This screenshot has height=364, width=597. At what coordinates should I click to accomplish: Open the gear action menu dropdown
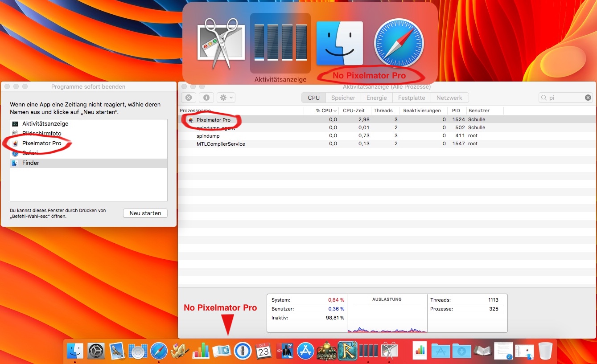(x=226, y=98)
